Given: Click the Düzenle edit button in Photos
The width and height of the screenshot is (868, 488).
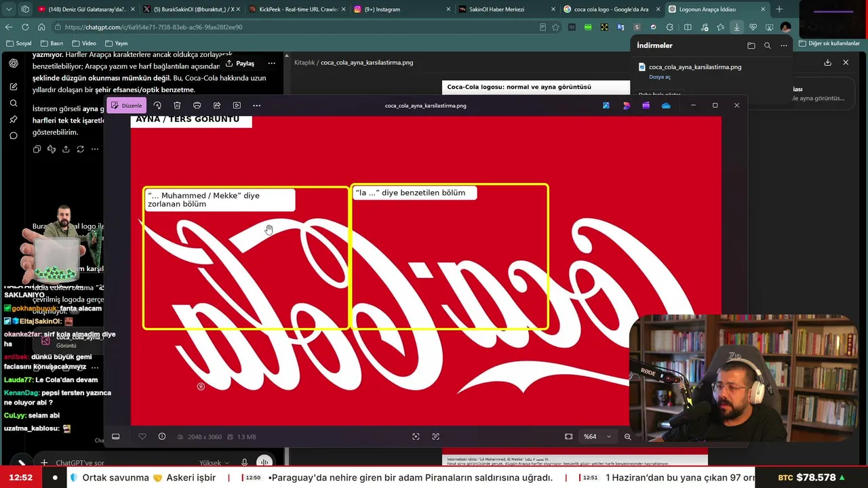Looking at the screenshot, I should (126, 106).
